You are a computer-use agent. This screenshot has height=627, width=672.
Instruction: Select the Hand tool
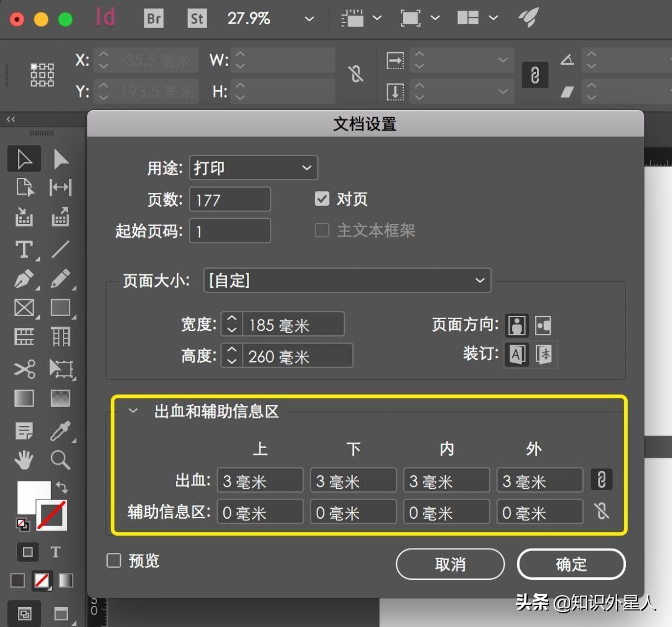(x=24, y=459)
